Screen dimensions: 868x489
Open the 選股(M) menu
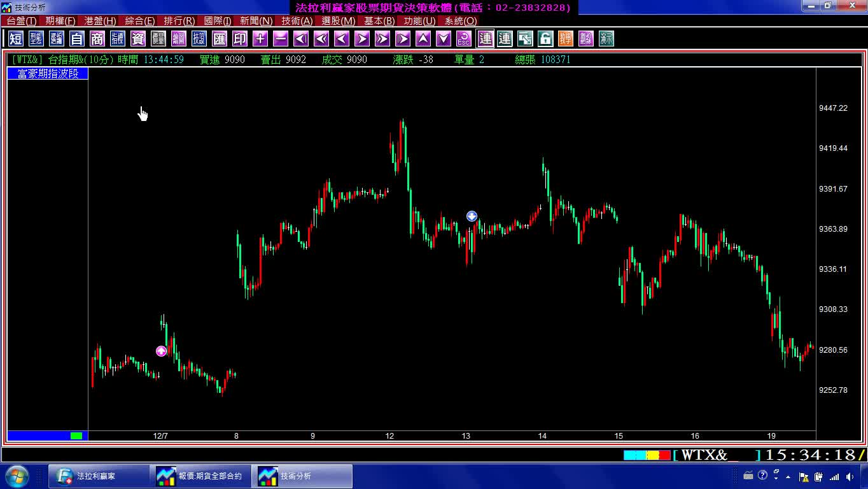point(339,21)
